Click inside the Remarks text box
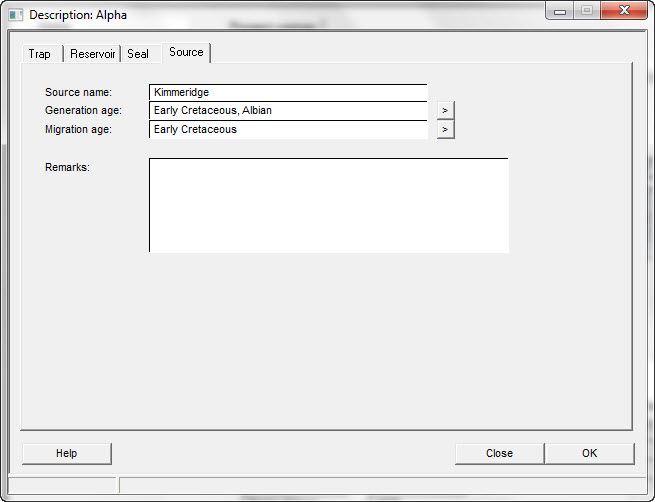The image size is (655, 502). [328, 205]
